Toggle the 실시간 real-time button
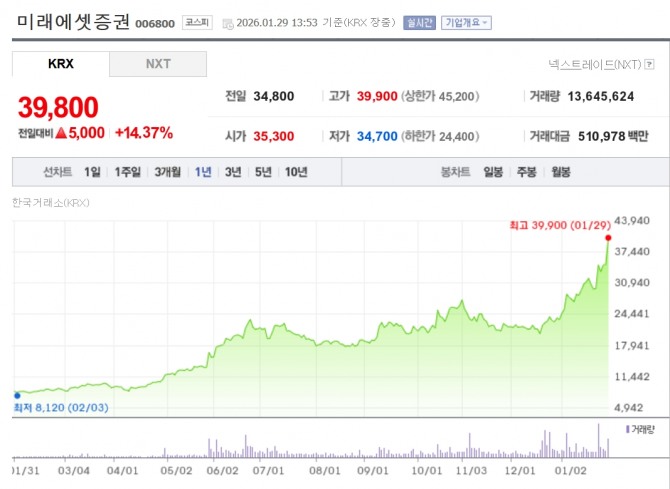670x489 pixels. (419, 22)
